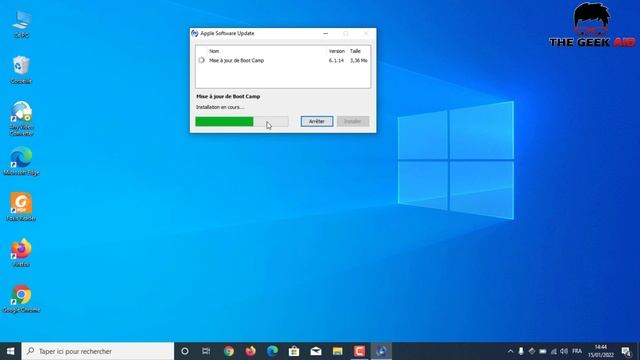Click the Nom column header
The width and height of the screenshot is (640, 360).
click(214, 51)
